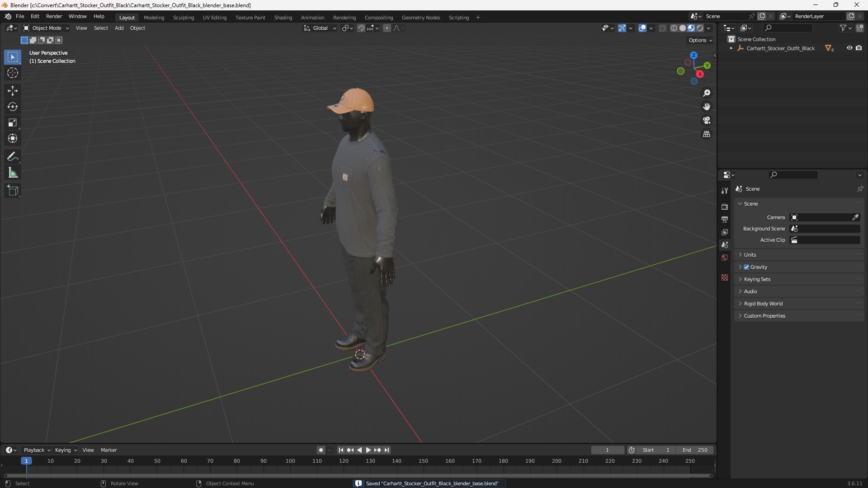
Task: Select the Move tool
Action: click(x=13, y=91)
